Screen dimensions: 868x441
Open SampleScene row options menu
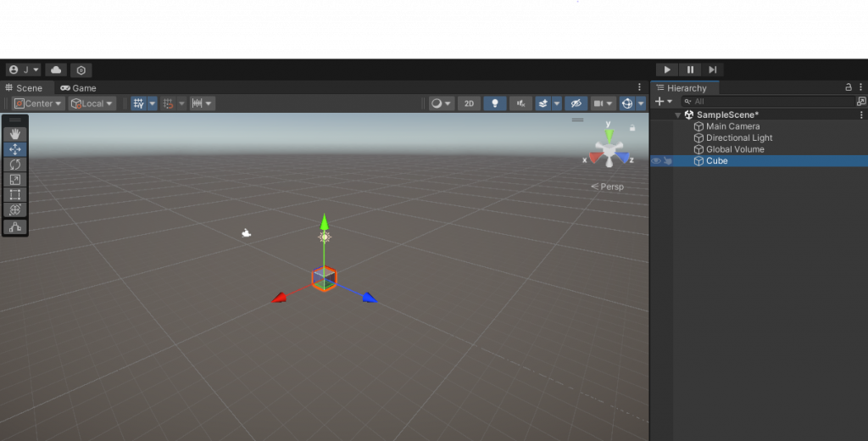tap(861, 114)
